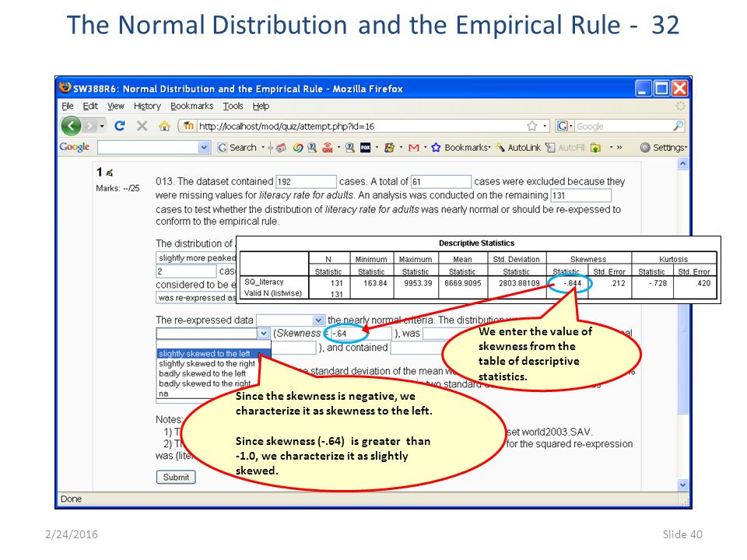Show more Google toolbar buttons chevron
This screenshot has width=747, height=560.
pyautogui.click(x=619, y=148)
